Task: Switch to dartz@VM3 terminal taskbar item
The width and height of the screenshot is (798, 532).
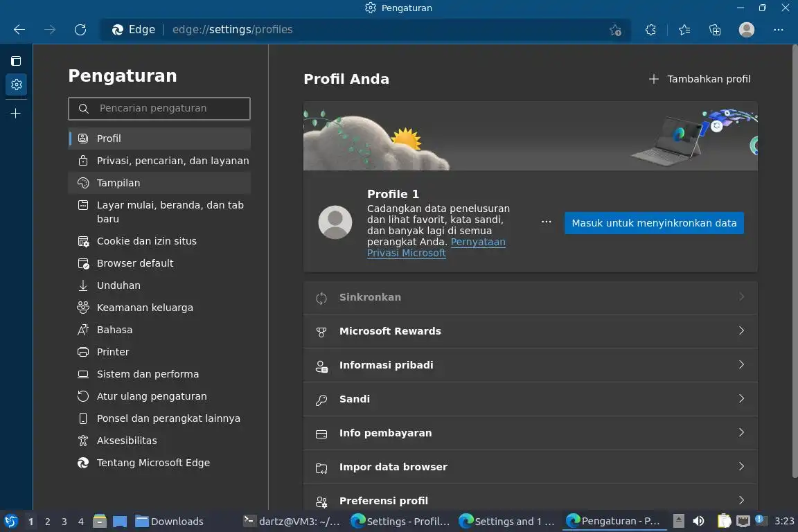Action: click(292, 522)
